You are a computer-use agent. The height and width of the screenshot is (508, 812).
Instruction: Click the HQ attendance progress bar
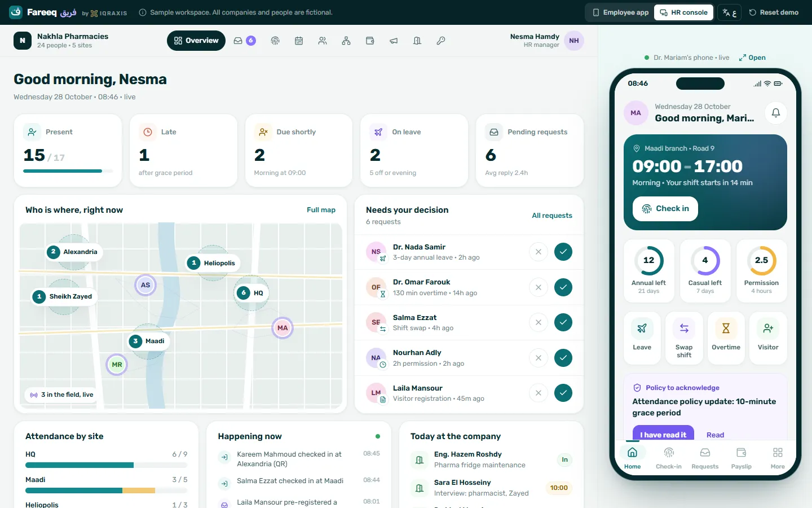pyautogui.click(x=106, y=465)
